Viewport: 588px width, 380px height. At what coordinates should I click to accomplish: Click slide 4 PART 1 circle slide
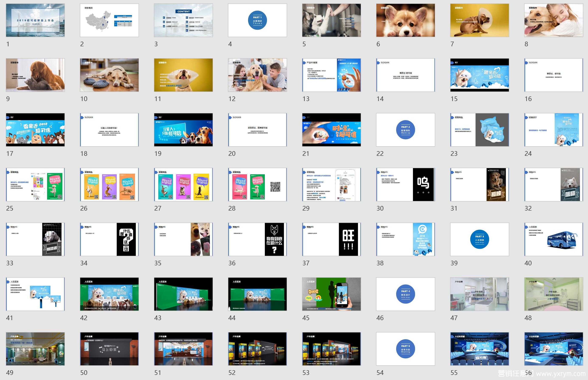pos(257,20)
